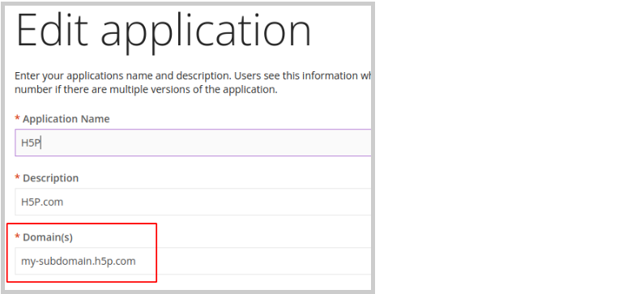Click the Application Name label
The width and height of the screenshot is (644, 294).
point(66,119)
